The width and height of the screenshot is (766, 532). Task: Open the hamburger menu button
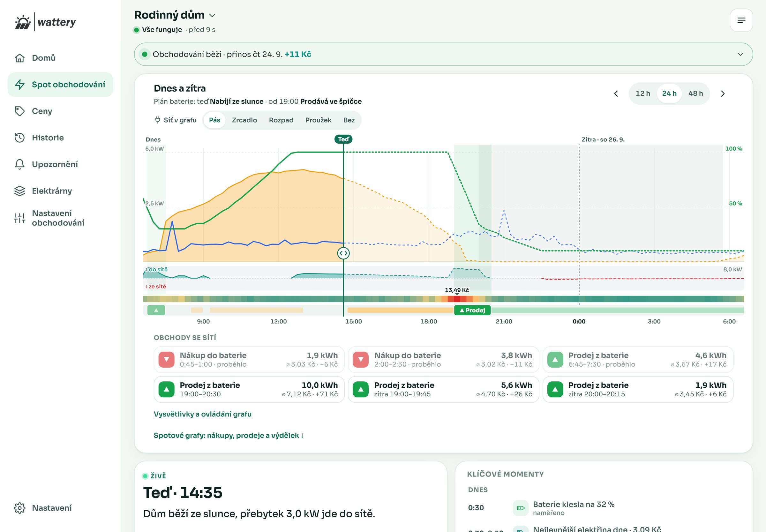click(x=741, y=20)
